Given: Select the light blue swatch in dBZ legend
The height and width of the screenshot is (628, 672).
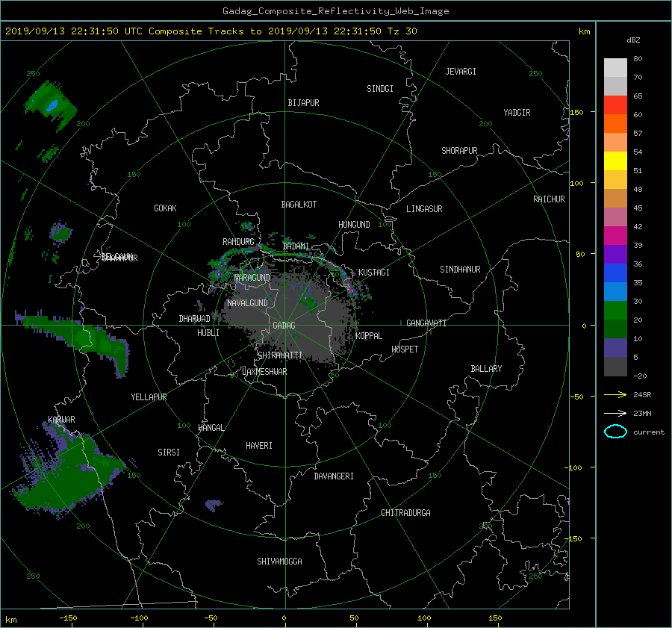Looking at the screenshot, I should (615, 291).
